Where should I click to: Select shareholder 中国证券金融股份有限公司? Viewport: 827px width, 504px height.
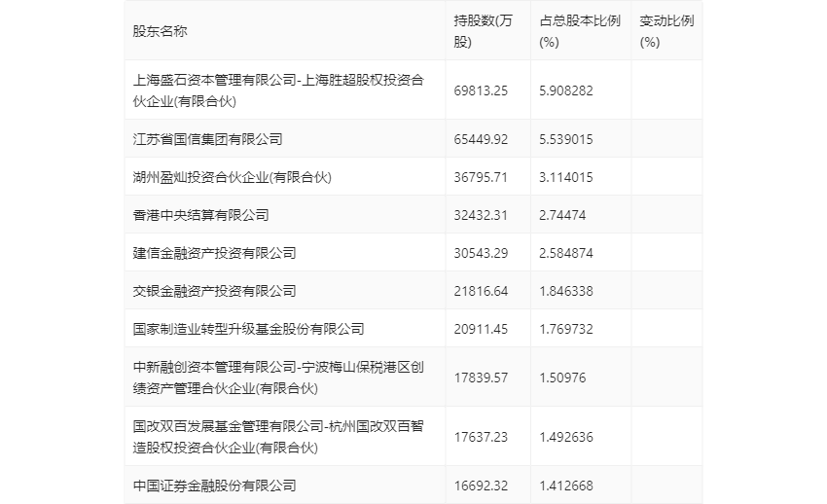click(215, 486)
